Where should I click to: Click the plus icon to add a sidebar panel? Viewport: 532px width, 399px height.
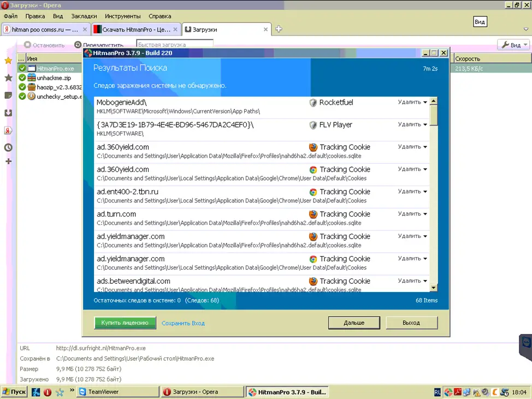(x=8, y=162)
